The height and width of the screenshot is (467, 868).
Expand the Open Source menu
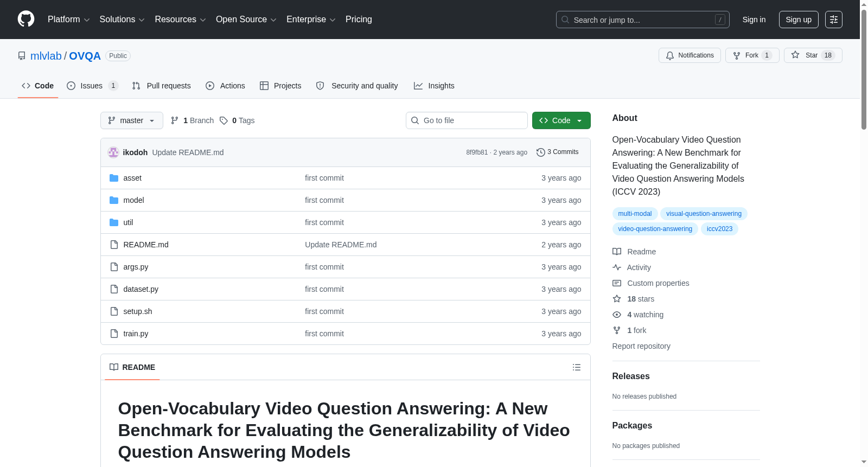click(x=246, y=20)
